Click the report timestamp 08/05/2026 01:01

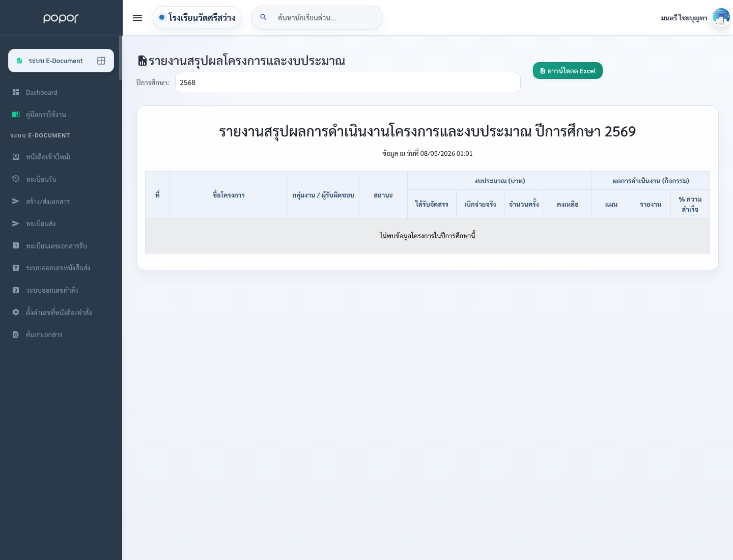pyautogui.click(x=446, y=153)
